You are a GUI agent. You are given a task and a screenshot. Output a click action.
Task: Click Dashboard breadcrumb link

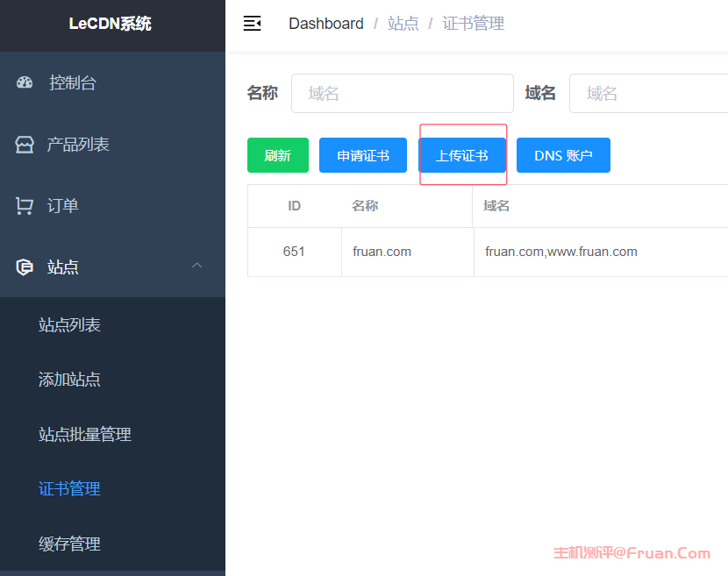pos(326,23)
